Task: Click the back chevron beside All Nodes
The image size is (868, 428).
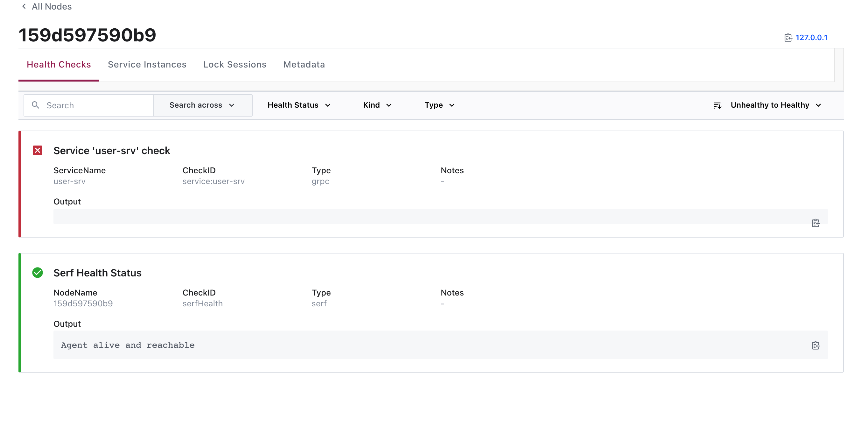Action: 24,6
